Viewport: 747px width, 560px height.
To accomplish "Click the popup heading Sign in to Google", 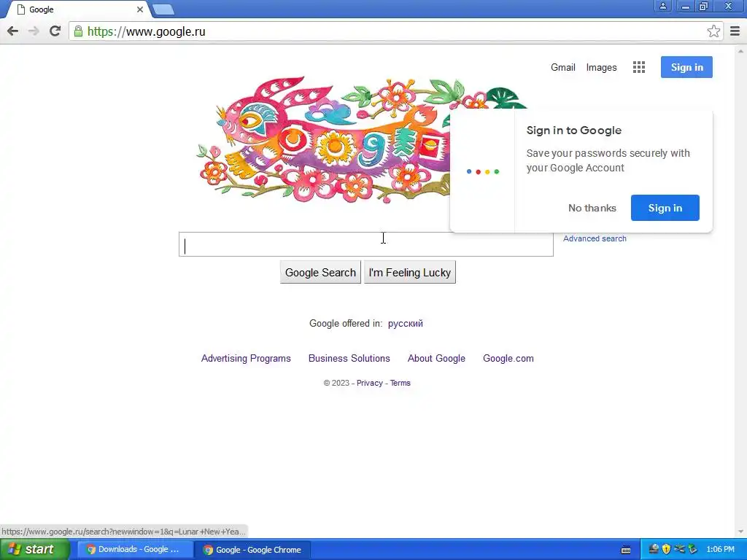I will [573, 131].
